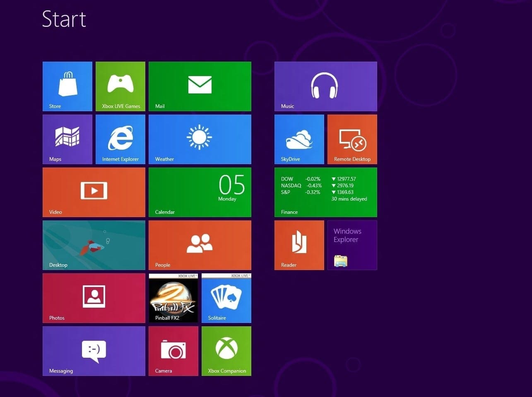This screenshot has width=532, height=397.
Task: Open the Mail envelope tile
Action: pos(200,86)
